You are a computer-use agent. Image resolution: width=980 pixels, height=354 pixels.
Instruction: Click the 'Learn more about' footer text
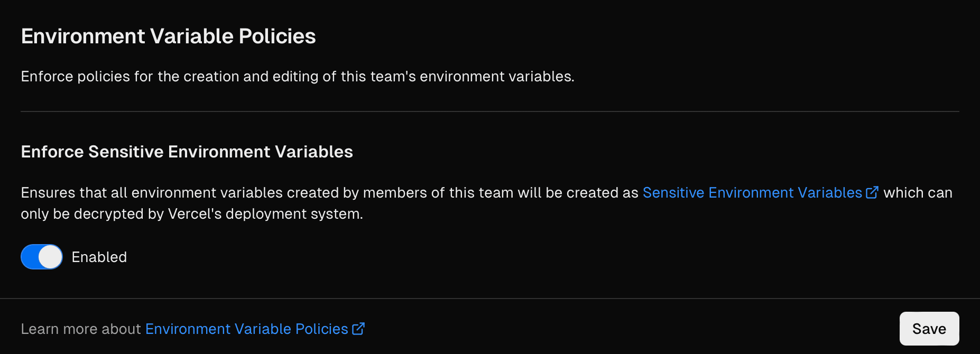[81, 328]
